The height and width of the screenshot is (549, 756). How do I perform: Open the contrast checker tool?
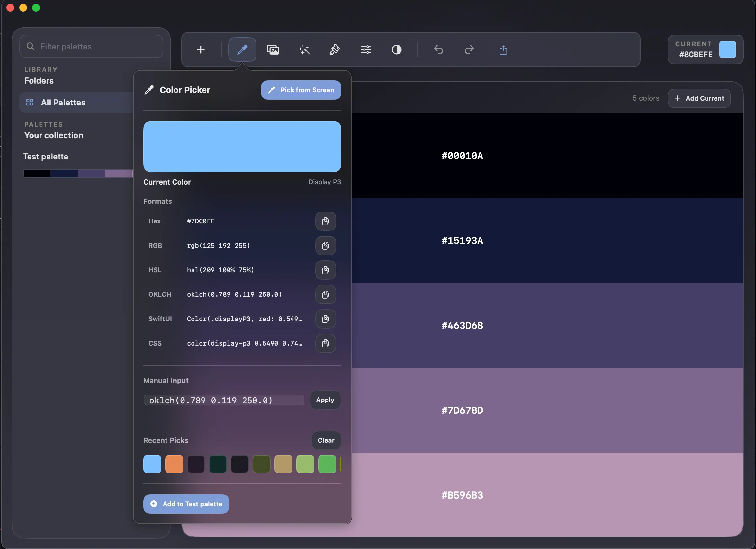click(x=396, y=50)
